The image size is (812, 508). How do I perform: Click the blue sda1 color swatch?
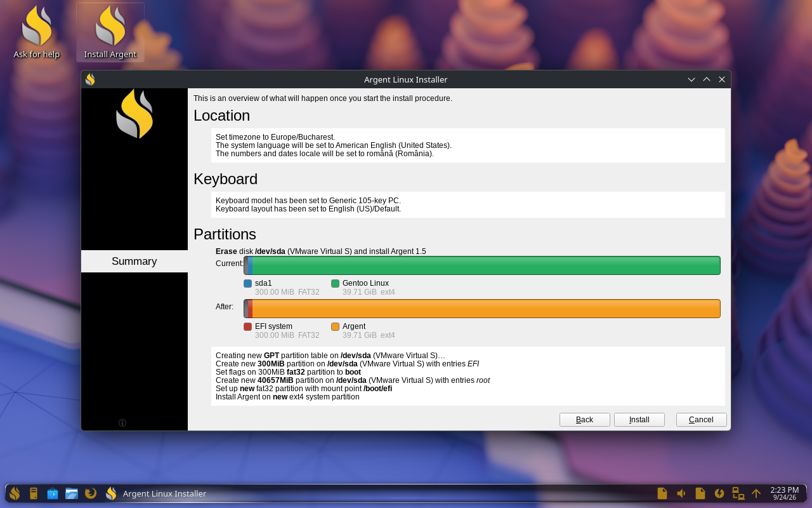pyautogui.click(x=248, y=283)
